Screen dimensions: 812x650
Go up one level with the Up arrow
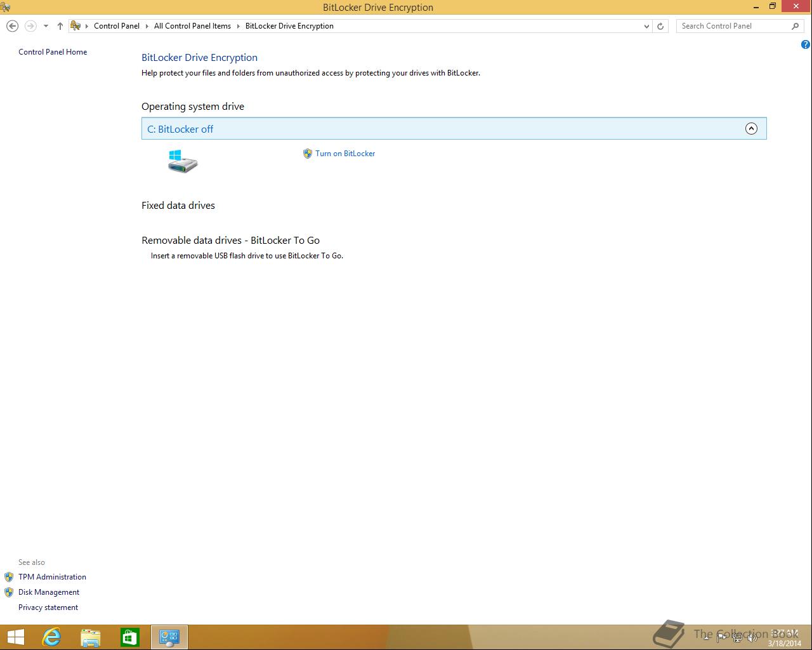point(60,26)
